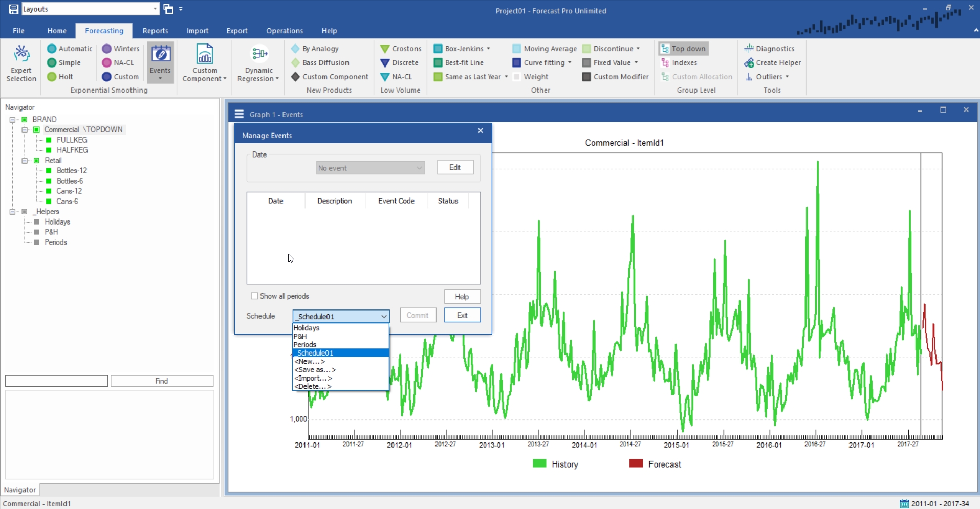Pick NA-CL under Exponential Smoothing
The image size is (980, 509).
click(118, 62)
